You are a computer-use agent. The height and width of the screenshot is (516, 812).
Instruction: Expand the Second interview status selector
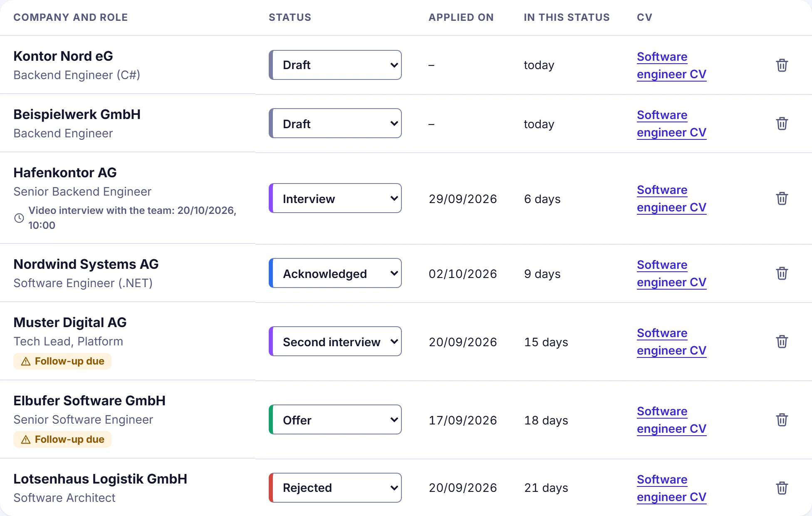tap(335, 341)
